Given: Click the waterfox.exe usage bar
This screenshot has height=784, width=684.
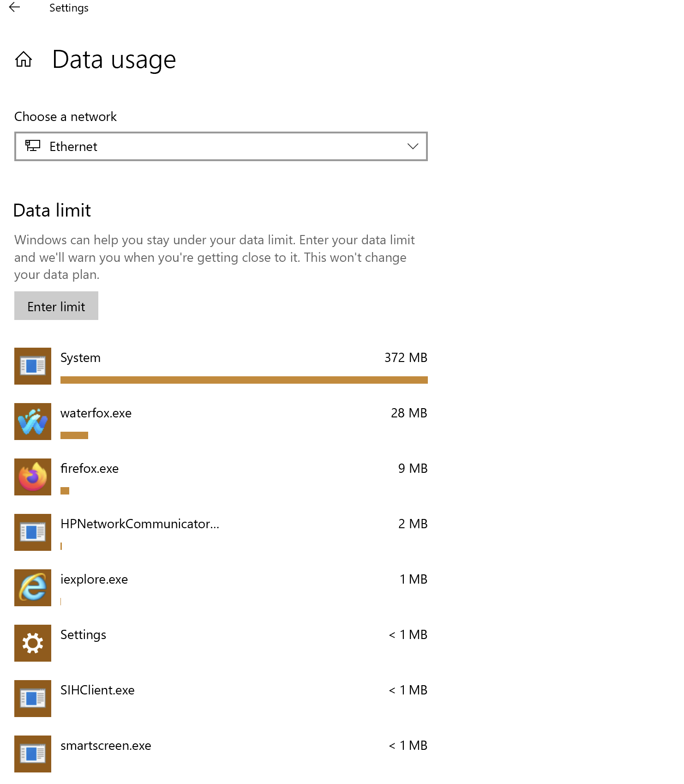Looking at the screenshot, I should (x=74, y=435).
